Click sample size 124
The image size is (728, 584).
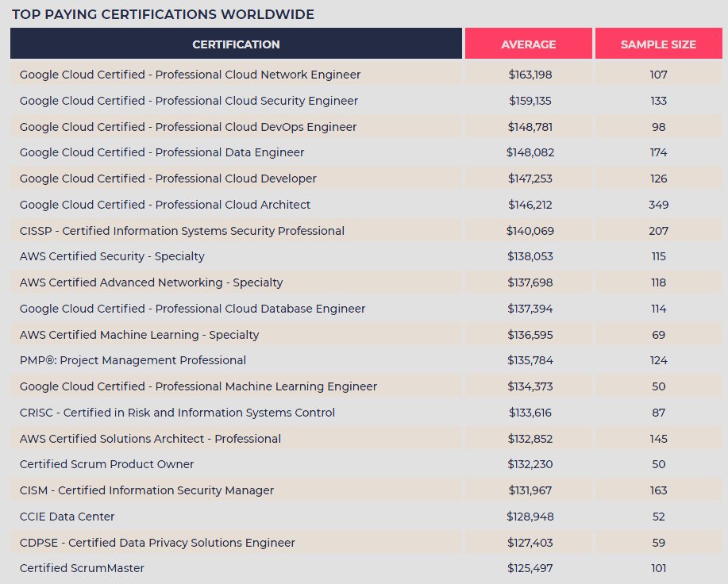pyautogui.click(x=658, y=360)
